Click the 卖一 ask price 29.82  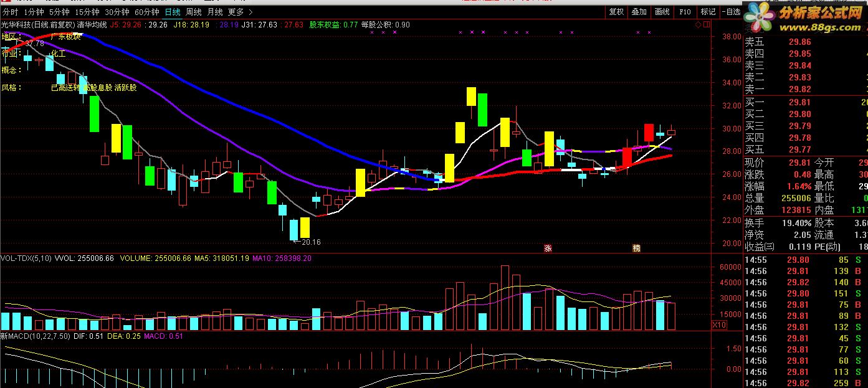click(x=800, y=89)
